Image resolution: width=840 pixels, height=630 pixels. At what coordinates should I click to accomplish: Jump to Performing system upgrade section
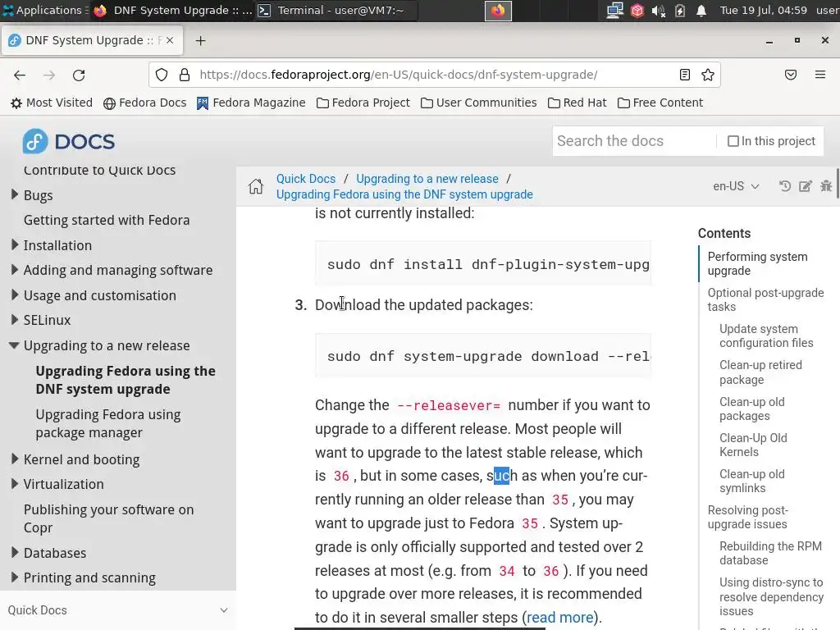click(x=757, y=263)
